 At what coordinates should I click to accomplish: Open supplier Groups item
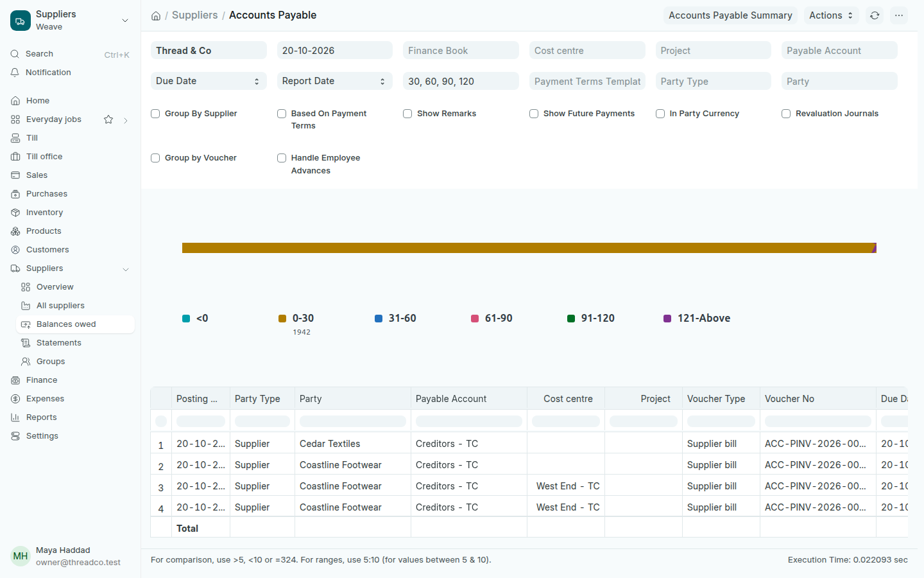pyautogui.click(x=51, y=362)
